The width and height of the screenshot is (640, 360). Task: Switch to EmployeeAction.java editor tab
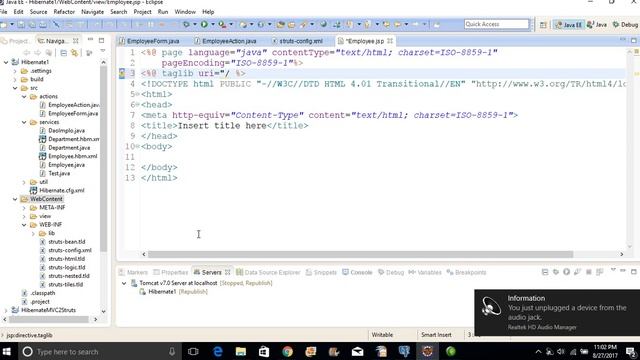coord(225,41)
